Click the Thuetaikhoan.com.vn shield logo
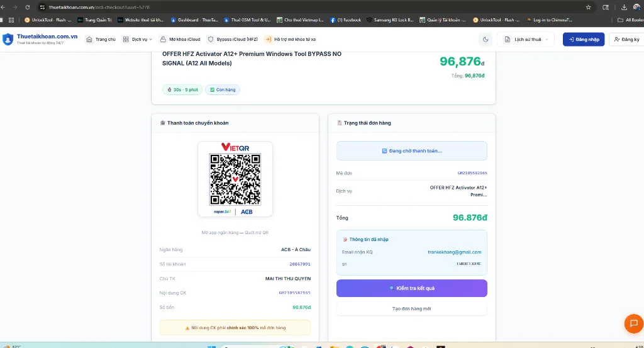644x348 pixels. [8, 40]
